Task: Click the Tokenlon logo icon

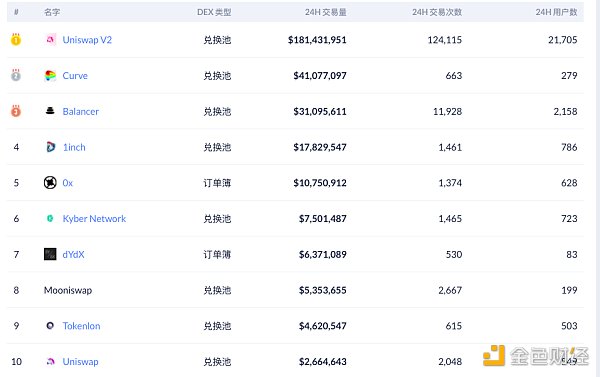Action: [x=50, y=326]
